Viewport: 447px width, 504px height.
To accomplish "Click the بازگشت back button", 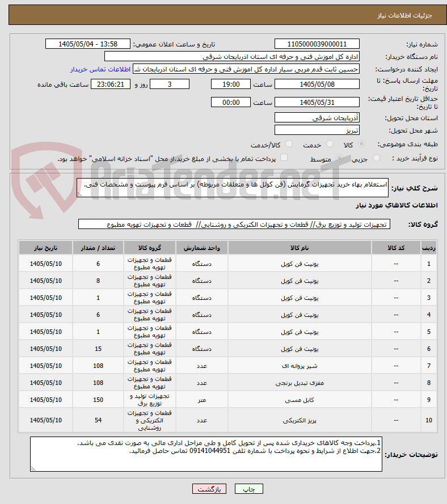I will click(209, 489).
